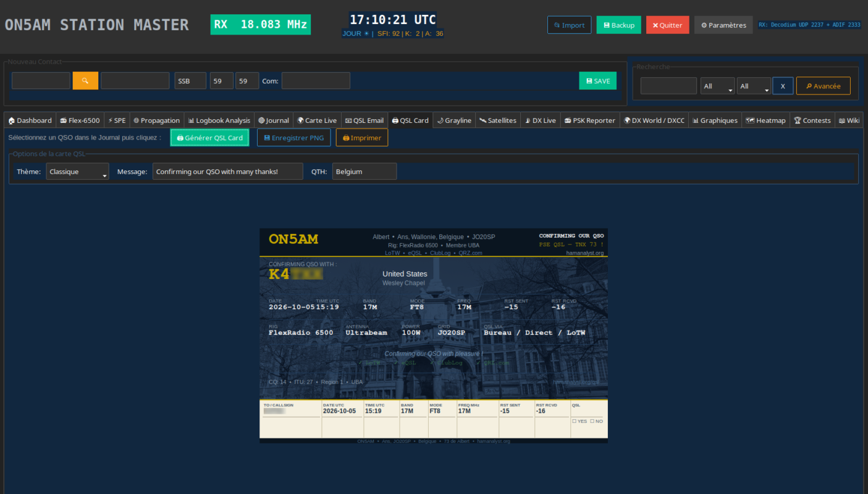The image size is (868, 494).
Task: Clear the search with the X button
Action: 783,86
